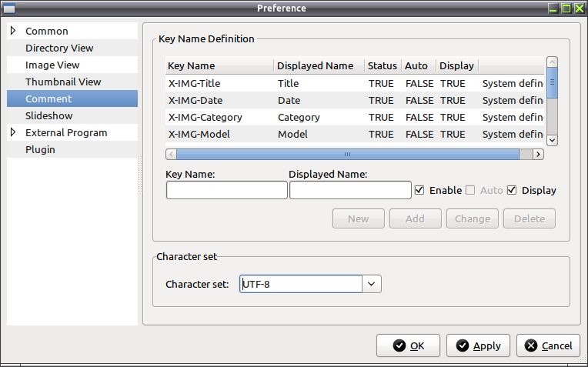Open Plugin preferences
This screenshot has width=588, height=367.
pos(40,149)
